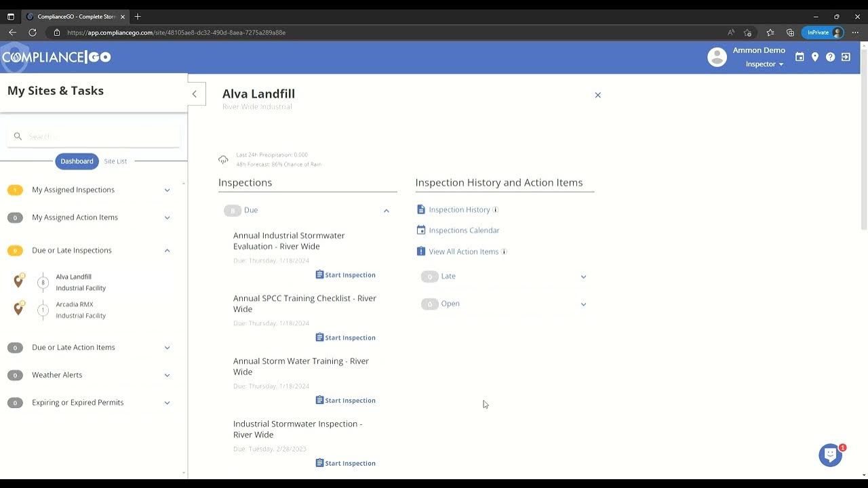The width and height of the screenshot is (868, 488).
Task: Click the search magnifier icon
Action: point(18,136)
